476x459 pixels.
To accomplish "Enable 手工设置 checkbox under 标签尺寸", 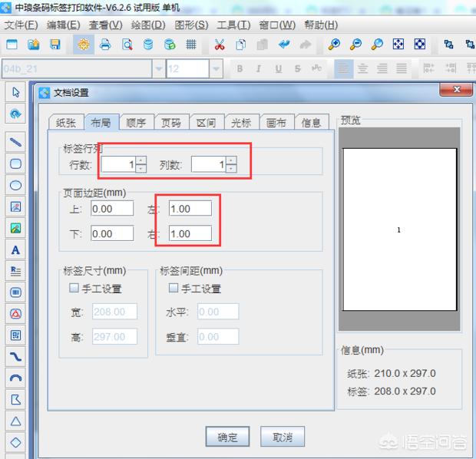I will (74, 289).
